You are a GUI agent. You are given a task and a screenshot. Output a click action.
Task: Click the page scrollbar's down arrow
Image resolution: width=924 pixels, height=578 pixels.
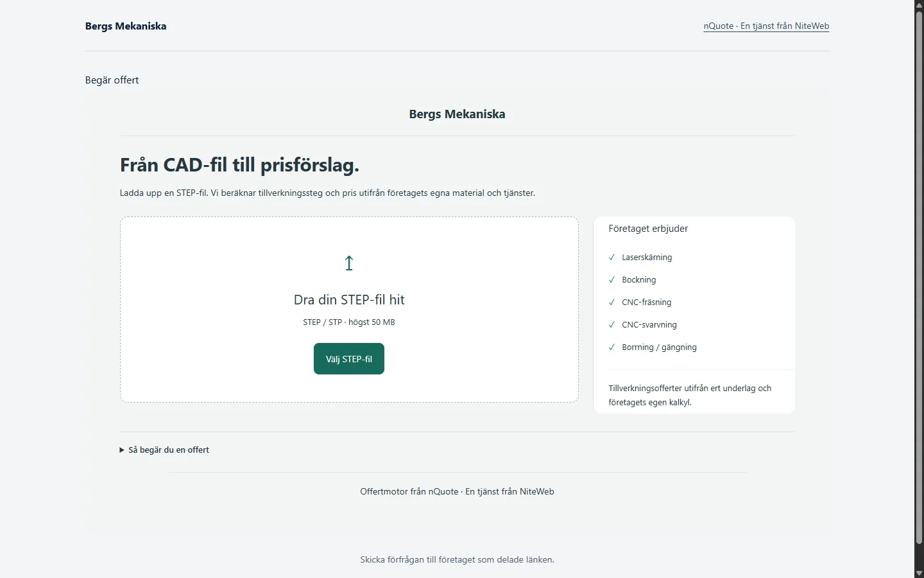click(919, 573)
